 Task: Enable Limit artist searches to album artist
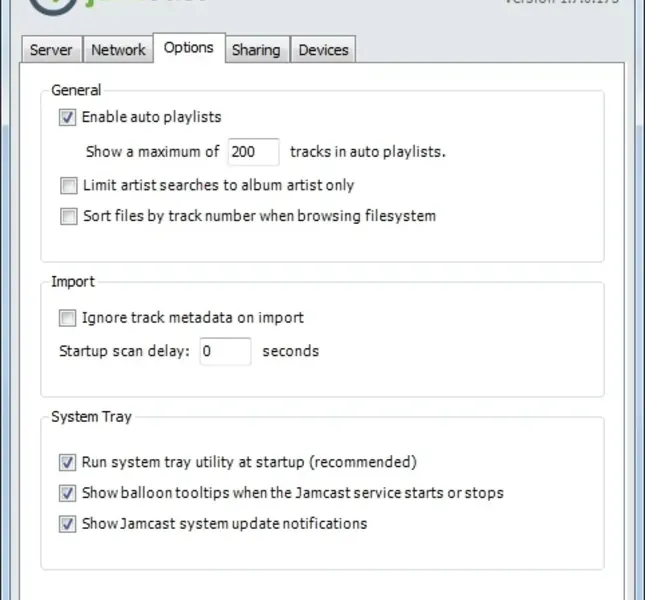(x=68, y=185)
